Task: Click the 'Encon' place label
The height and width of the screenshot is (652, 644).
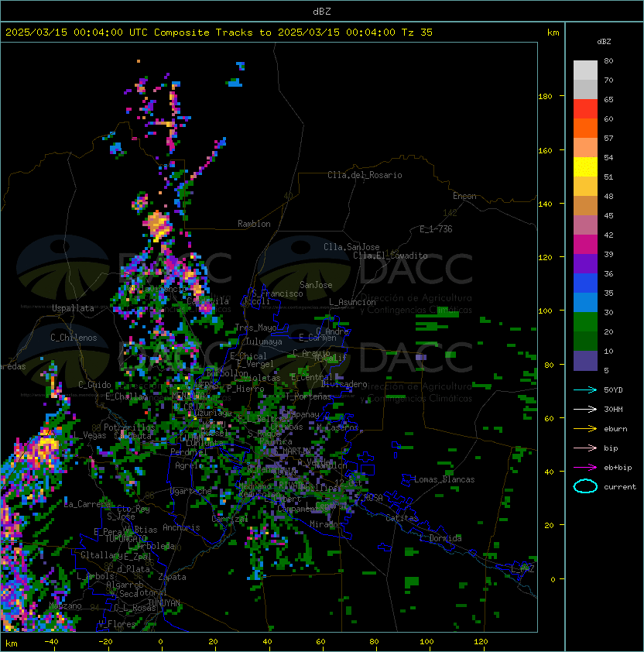Action: (464, 196)
